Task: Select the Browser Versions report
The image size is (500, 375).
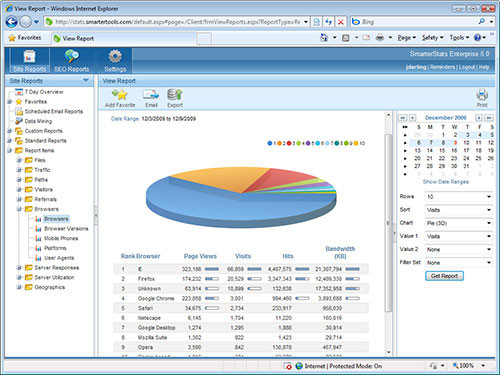Action: coord(66,229)
